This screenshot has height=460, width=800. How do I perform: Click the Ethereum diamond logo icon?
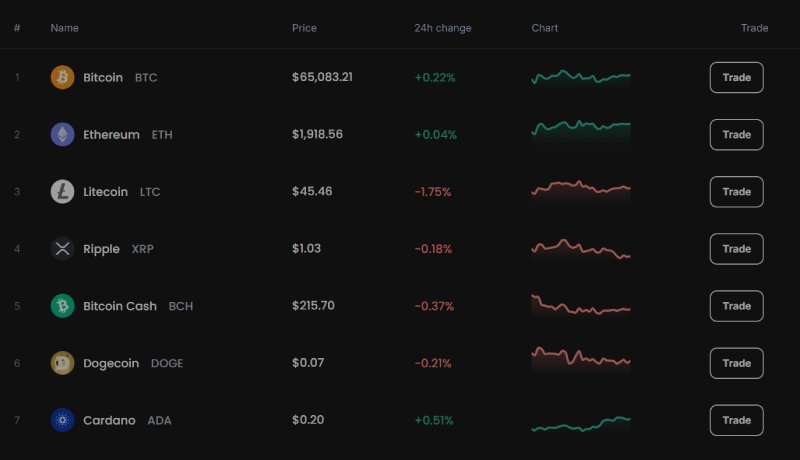pos(62,135)
